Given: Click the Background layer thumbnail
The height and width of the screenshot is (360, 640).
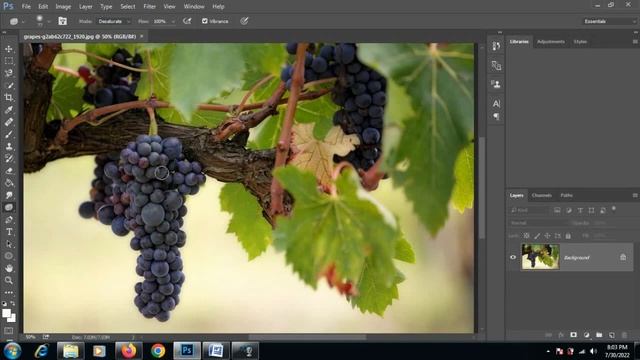Looking at the screenshot, I should (x=540, y=257).
